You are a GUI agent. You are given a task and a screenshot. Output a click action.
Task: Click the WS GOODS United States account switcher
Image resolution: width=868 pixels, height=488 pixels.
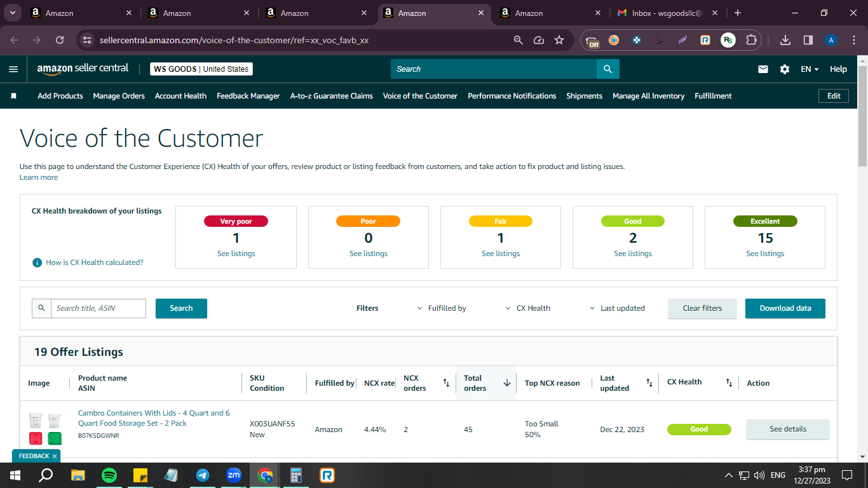coord(201,69)
